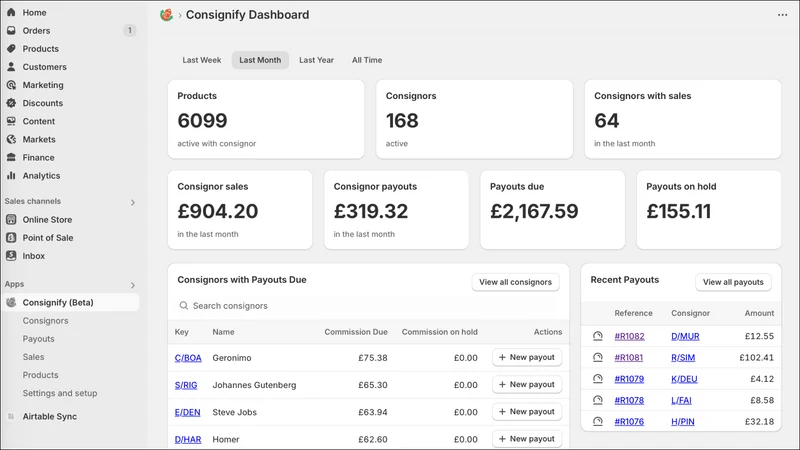Open consignor key C/BOA link
Screen dimensions: 800x450
click(188, 358)
